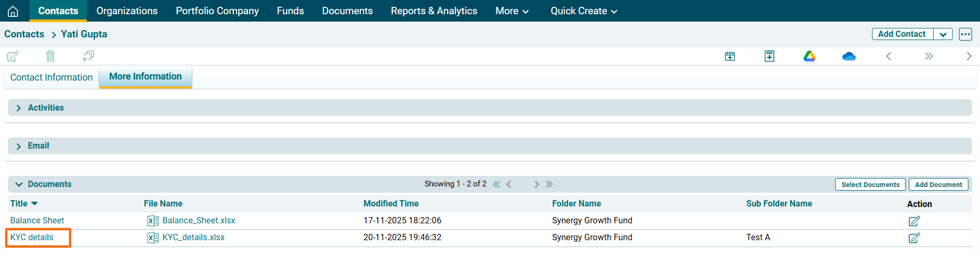Click the Add Document button
Image resolution: width=980 pixels, height=256 pixels.
click(938, 184)
